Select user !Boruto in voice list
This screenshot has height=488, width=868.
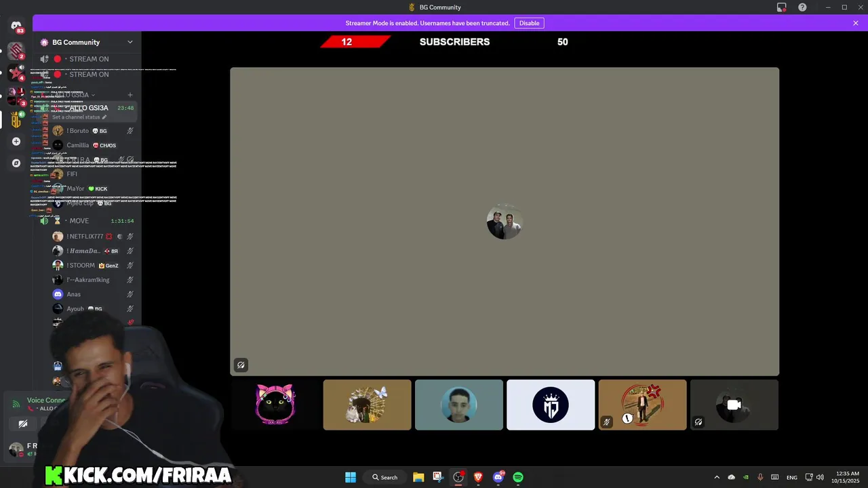coord(92,131)
